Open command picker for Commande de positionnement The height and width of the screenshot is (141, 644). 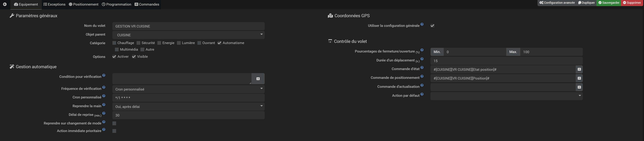click(x=579, y=78)
